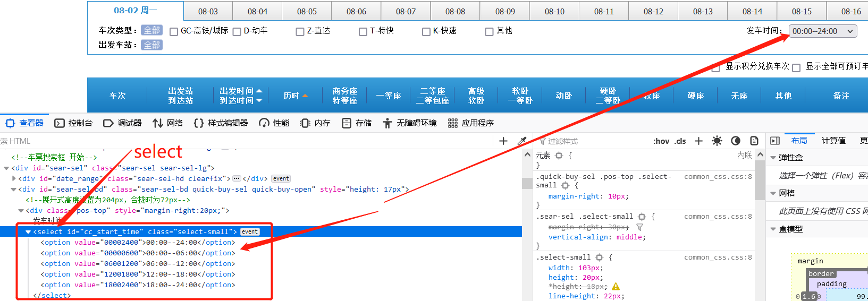Select option 00:00--06:00 node
Screen dimensions: 868x301
(x=138, y=253)
